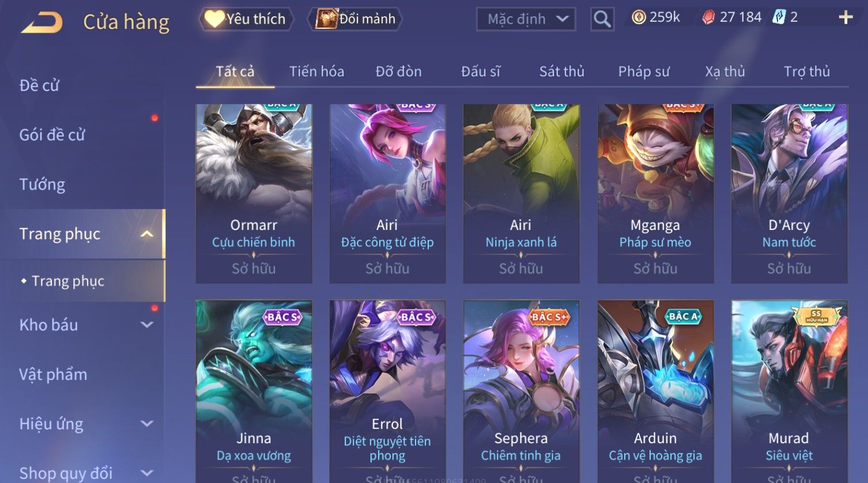Open the Mặc định sort dropdown
The width and height of the screenshot is (868, 483).
click(526, 20)
